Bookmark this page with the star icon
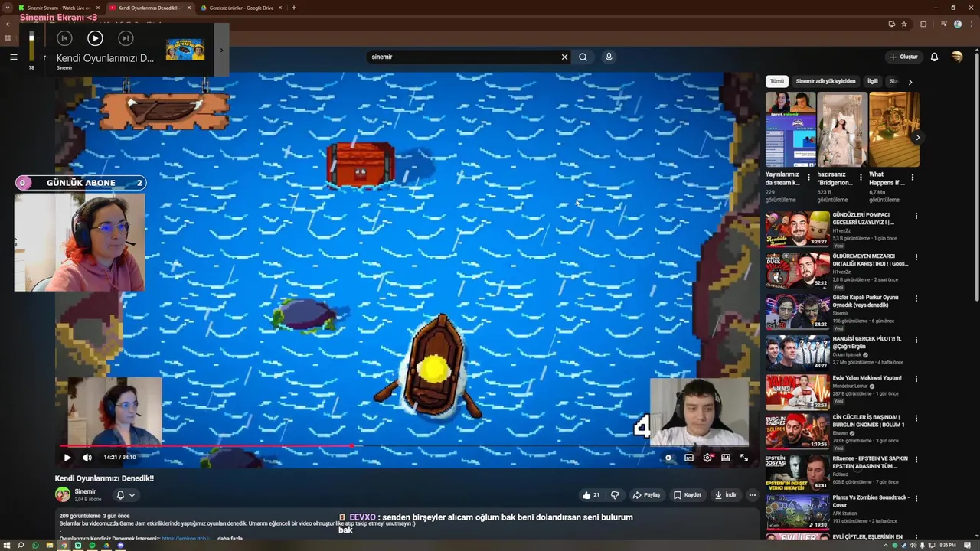The image size is (980, 551). pos(904,24)
